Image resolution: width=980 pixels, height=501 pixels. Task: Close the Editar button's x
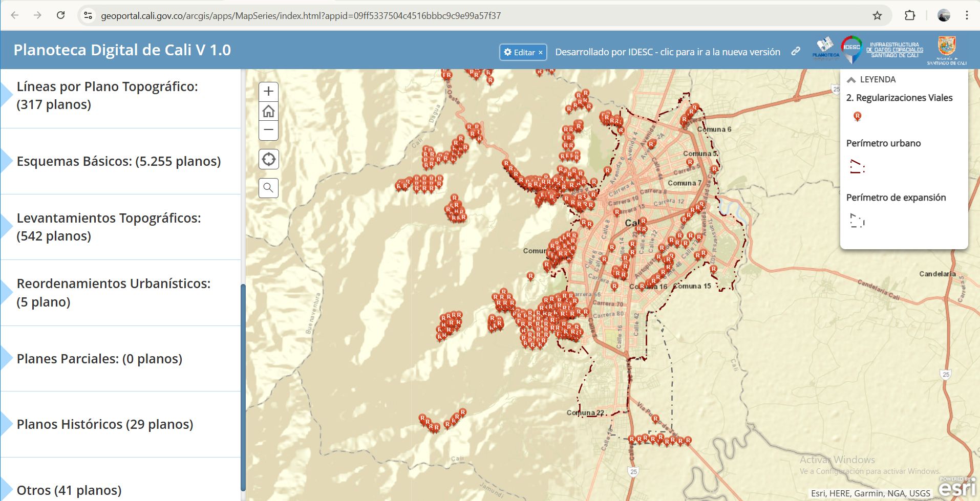[x=541, y=52]
